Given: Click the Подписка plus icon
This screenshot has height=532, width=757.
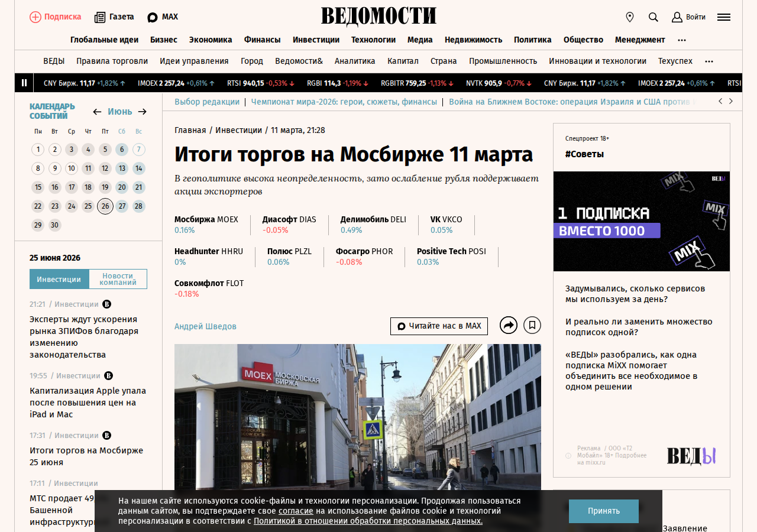Looking at the screenshot, I should tap(35, 17).
